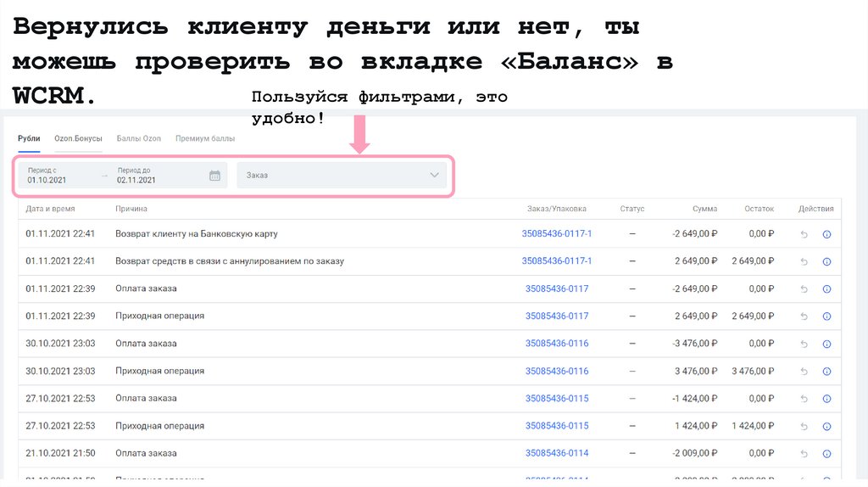This screenshot has width=868, height=487.
Task: Click the 'Заказ/Упаковка' column header
Action: pos(556,209)
